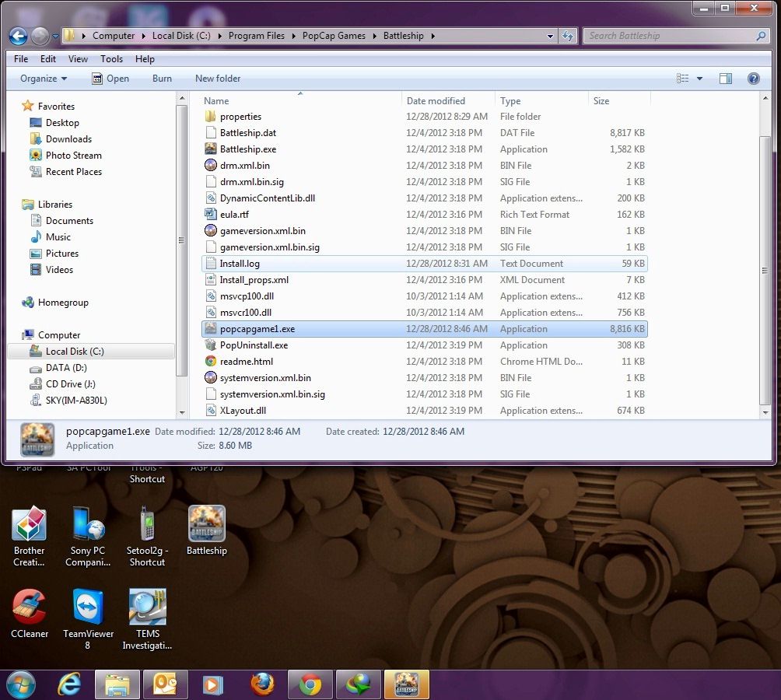781x700 pixels.
Task: Expand the arrow after Computer in breadcrumb
Action: point(143,36)
